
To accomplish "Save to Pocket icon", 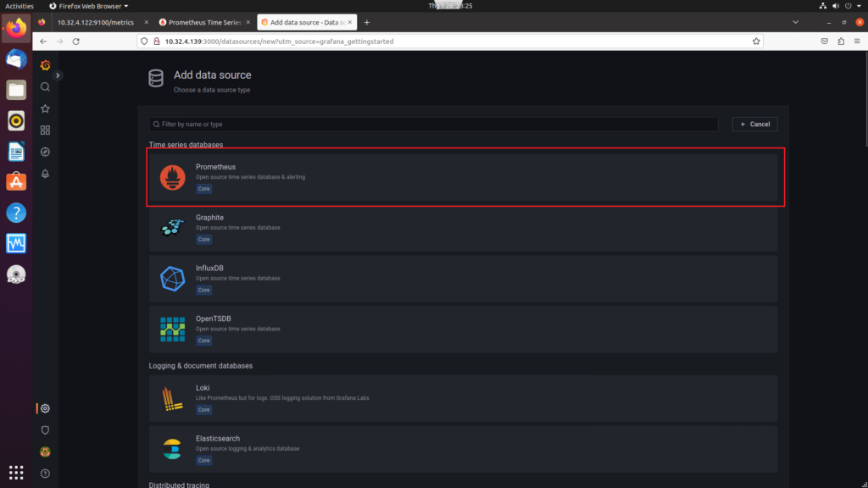I will (824, 42).
